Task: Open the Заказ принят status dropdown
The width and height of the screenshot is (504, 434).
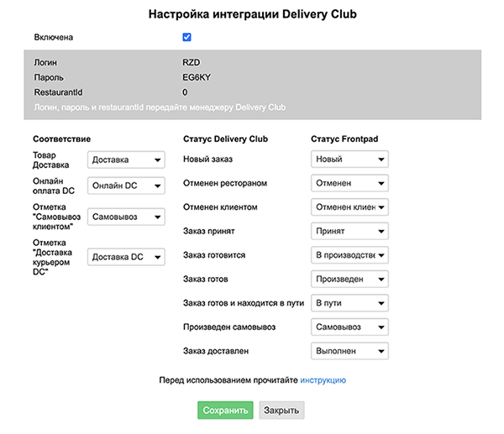Action: point(349,231)
